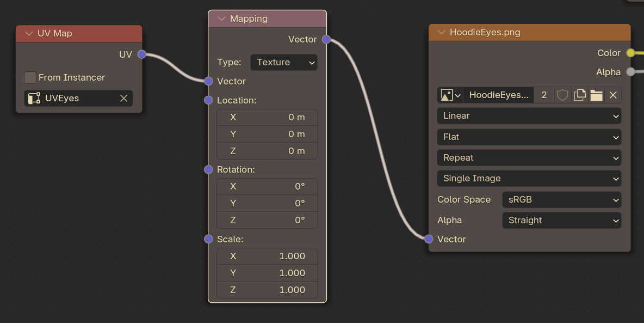Open the Color Space sRGB dropdown
The width and height of the screenshot is (644, 323).
tap(561, 199)
